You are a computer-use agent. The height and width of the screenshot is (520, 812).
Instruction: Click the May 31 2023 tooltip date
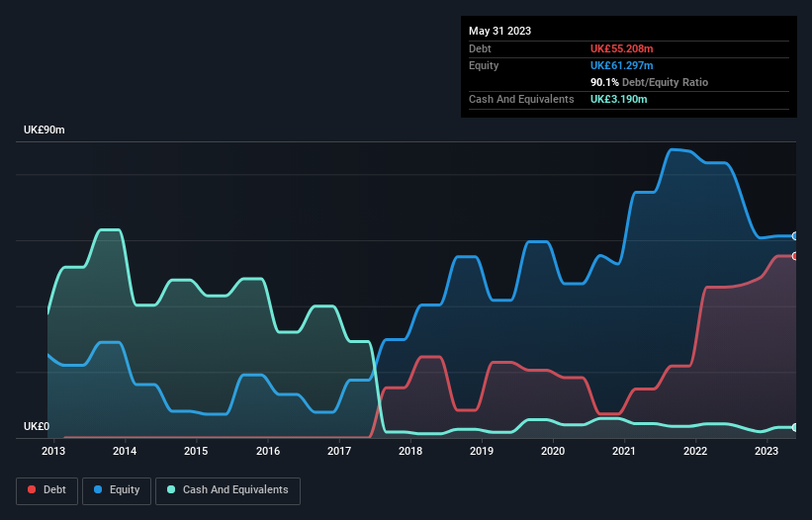point(499,31)
